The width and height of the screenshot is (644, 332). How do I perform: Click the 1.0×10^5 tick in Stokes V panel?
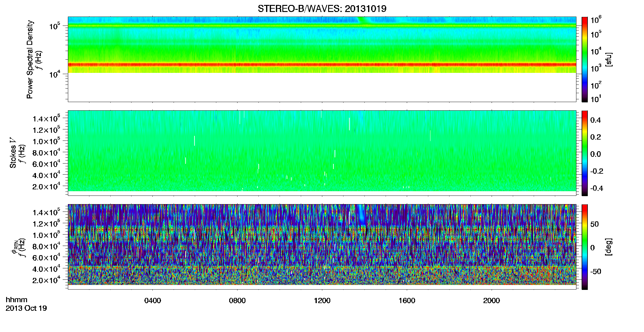46,141
